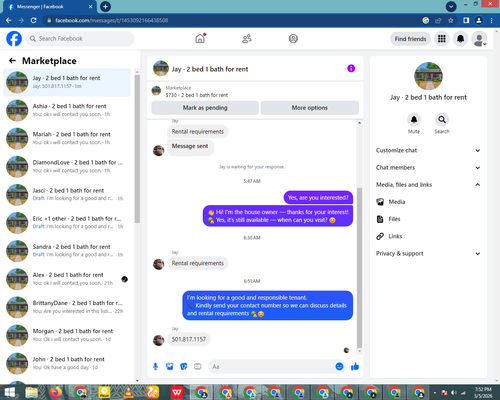
Task: Open the browser three-dot menu
Action: (x=491, y=20)
